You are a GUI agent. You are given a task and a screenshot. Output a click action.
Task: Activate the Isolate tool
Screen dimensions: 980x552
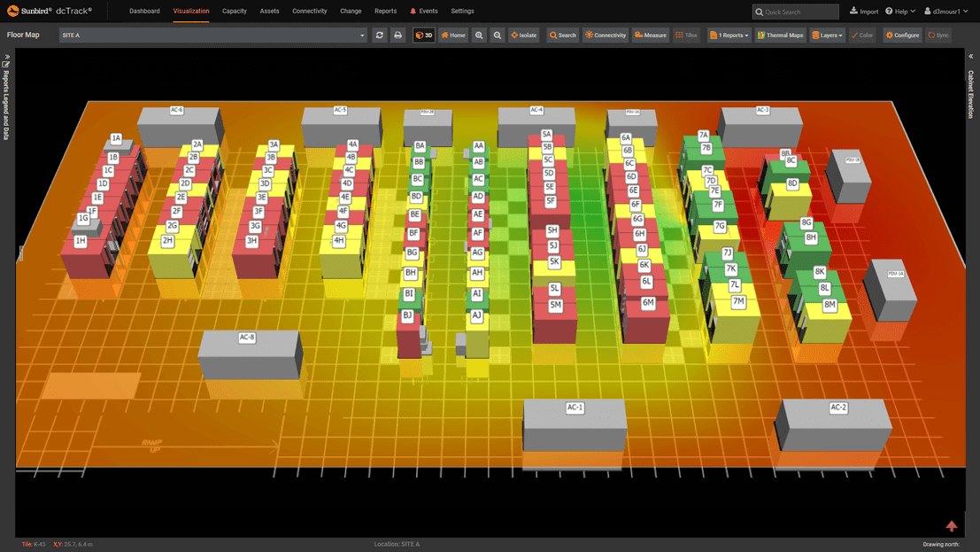[x=523, y=35]
